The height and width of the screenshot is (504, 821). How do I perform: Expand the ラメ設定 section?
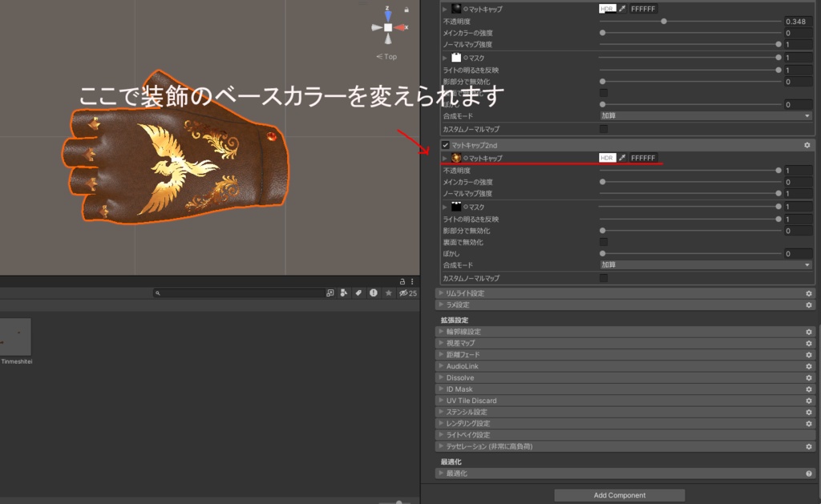coord(442,304)
